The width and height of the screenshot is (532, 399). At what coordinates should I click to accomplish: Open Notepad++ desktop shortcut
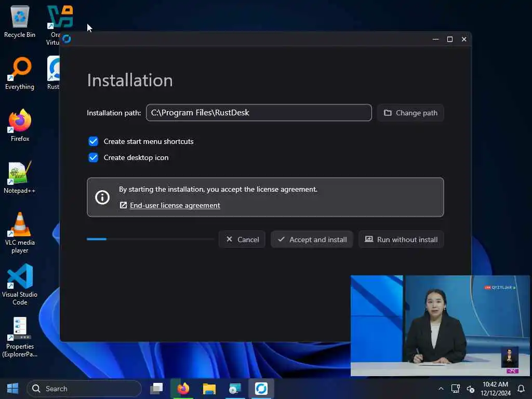[20, 178]
